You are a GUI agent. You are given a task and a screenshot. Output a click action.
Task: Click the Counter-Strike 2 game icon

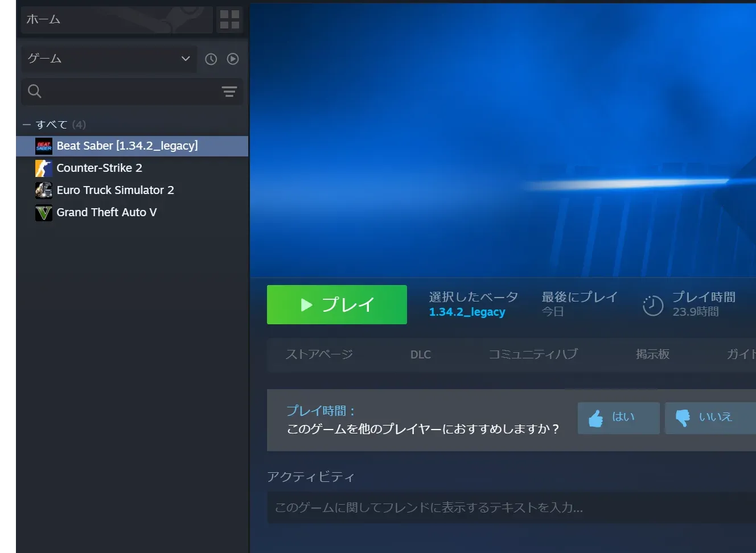pos(43,168)
